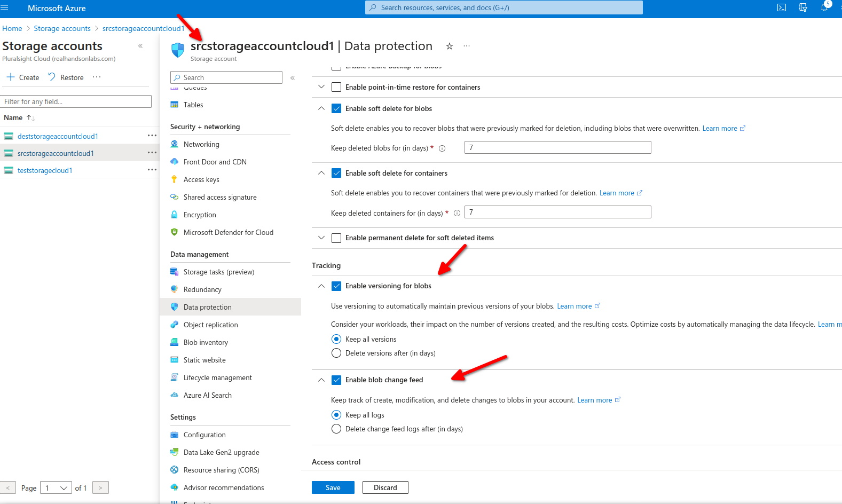842x504 pixels.
Task: Click the Keep deleted containers days field
Action: (557, 212)
